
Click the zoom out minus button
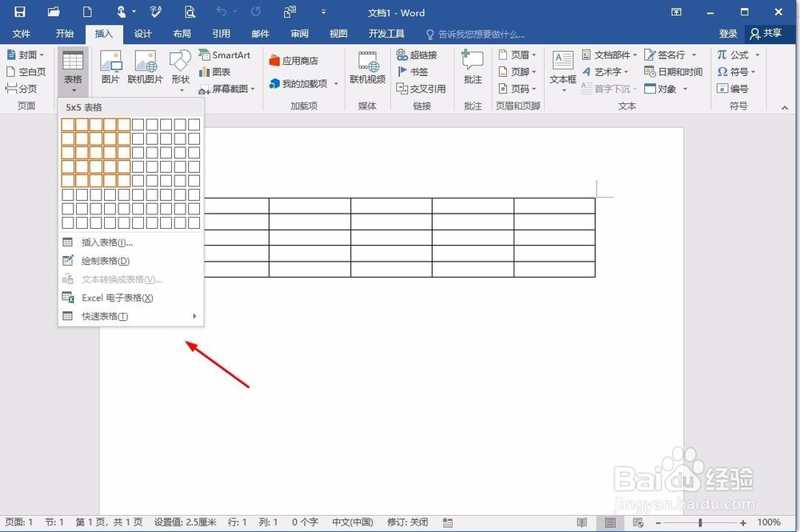(658, 523)
